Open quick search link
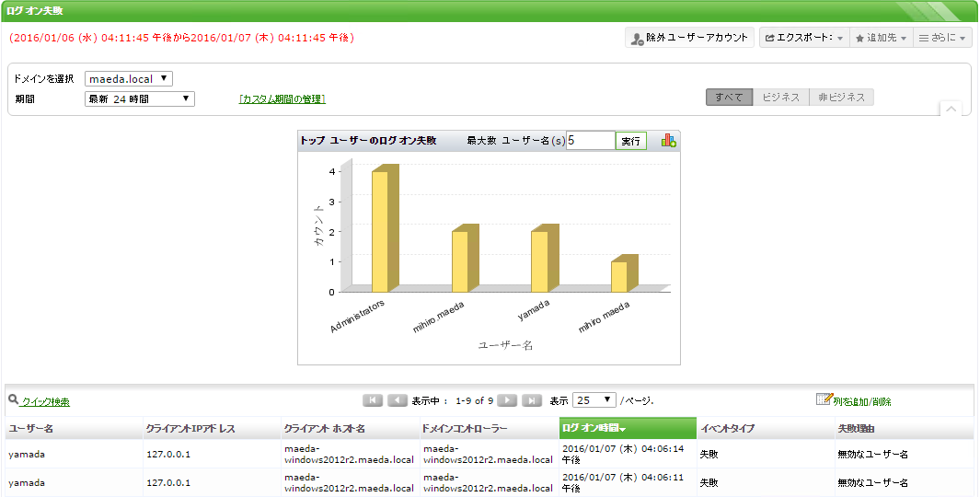The width and height of the screenshot is (980, 497). 45,402
